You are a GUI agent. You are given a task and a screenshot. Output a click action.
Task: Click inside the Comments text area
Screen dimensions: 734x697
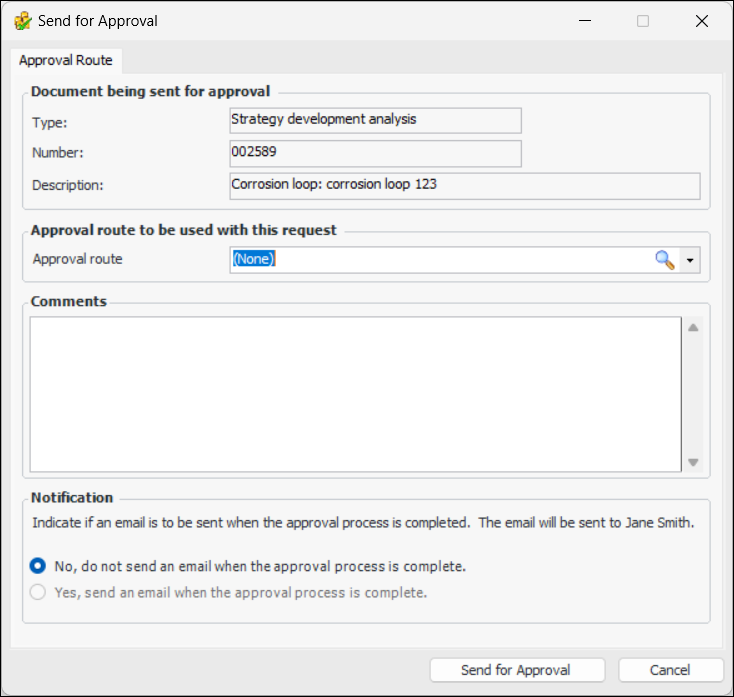(355, 394)
